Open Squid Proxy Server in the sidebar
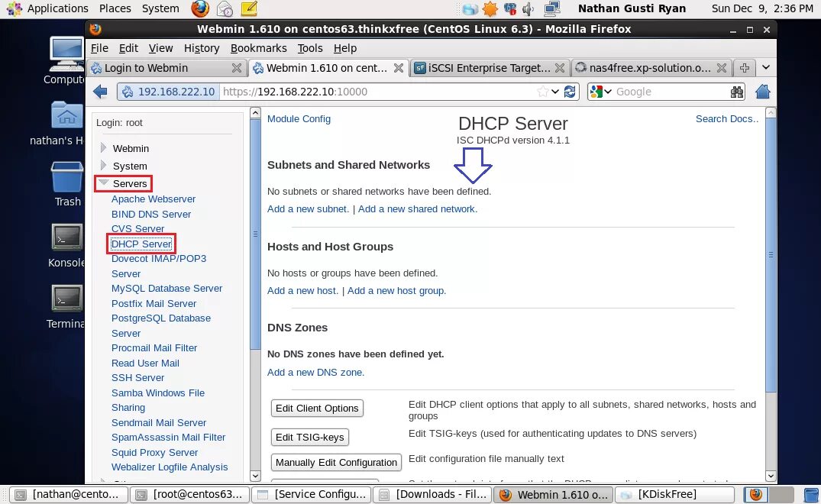This screenshot has height=504, width=821. point(154,452)
